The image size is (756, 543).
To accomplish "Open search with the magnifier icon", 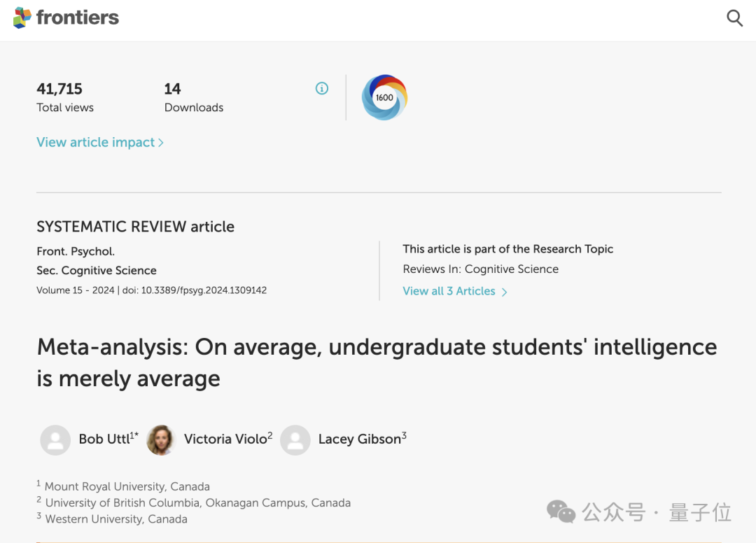I will pyautogui.click(x=734, y=18).
